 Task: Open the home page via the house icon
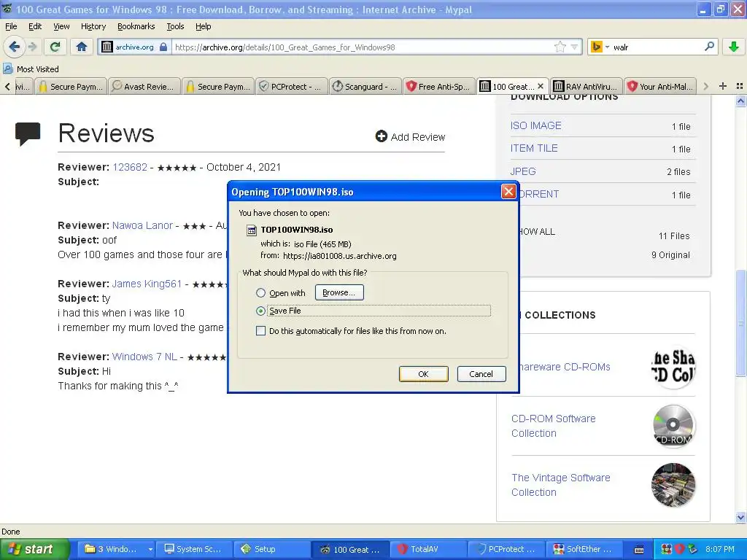(x=82, y=47)
